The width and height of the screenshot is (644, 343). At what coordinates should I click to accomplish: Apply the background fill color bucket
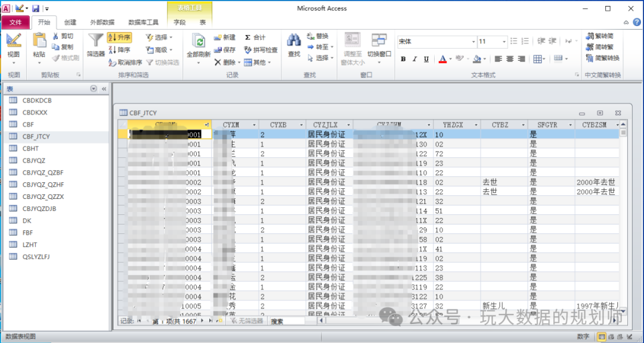pyautogui.click(x=476, y=59)
